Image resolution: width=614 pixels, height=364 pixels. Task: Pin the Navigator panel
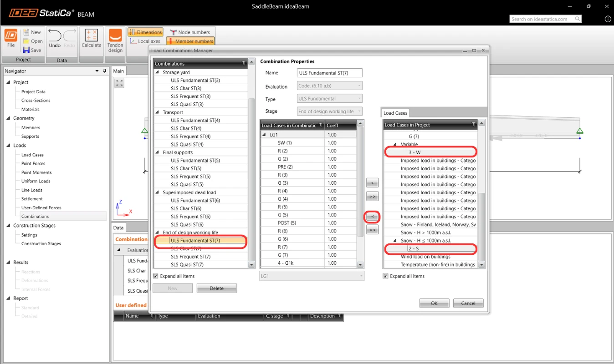104,71
